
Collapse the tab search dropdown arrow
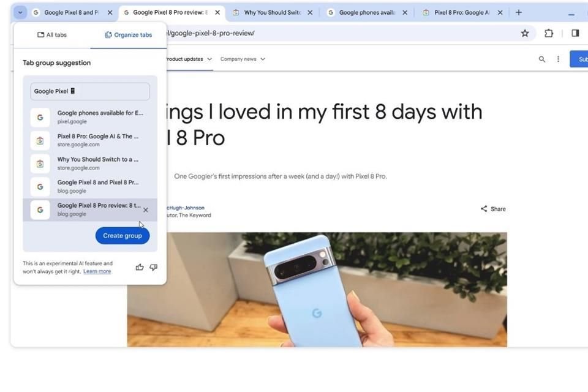(x=20, y=13)
